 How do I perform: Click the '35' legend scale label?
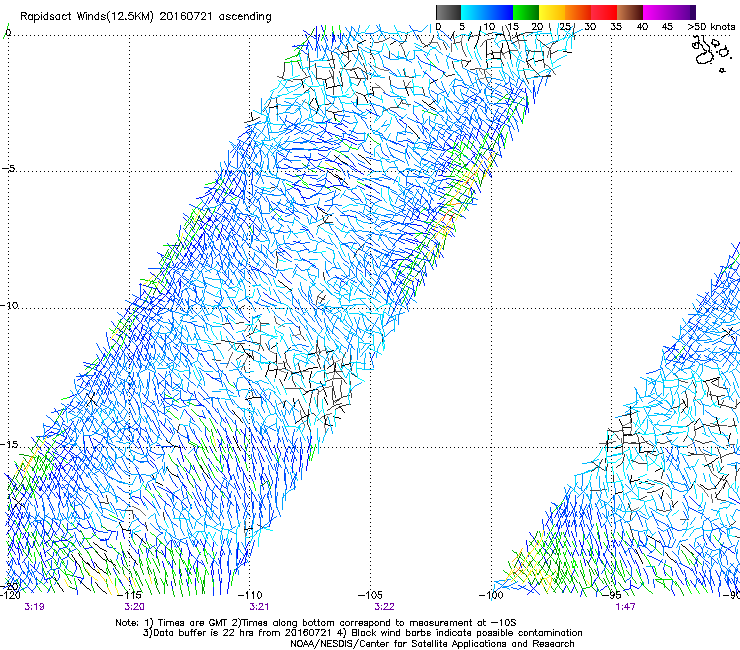tap(616, 27)
